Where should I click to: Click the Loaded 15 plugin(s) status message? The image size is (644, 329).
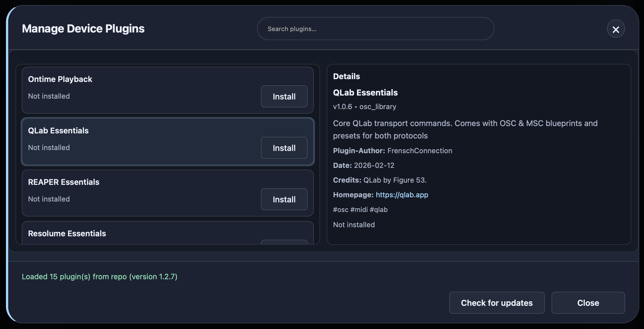(x=100, y=277)
